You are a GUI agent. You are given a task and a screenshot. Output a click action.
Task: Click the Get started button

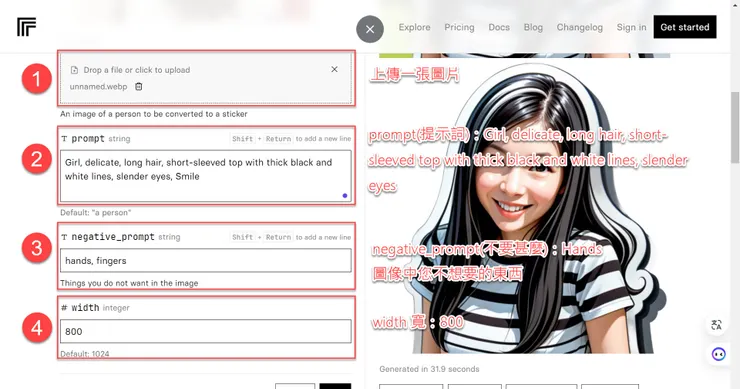click(x=685, y=27)
